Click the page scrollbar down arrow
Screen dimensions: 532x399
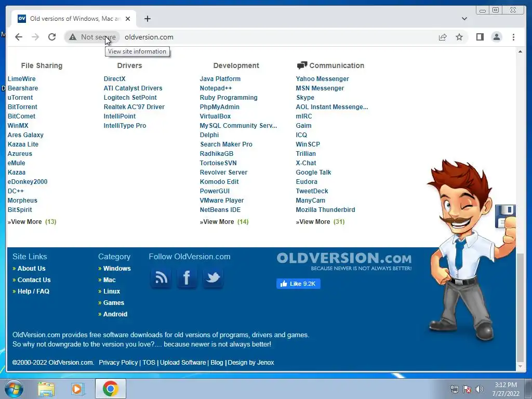520,366
